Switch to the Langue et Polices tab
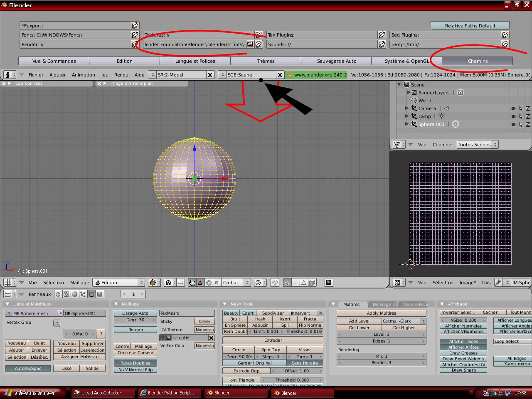This screenshot has width=532, height=399. tap(195, 61)
